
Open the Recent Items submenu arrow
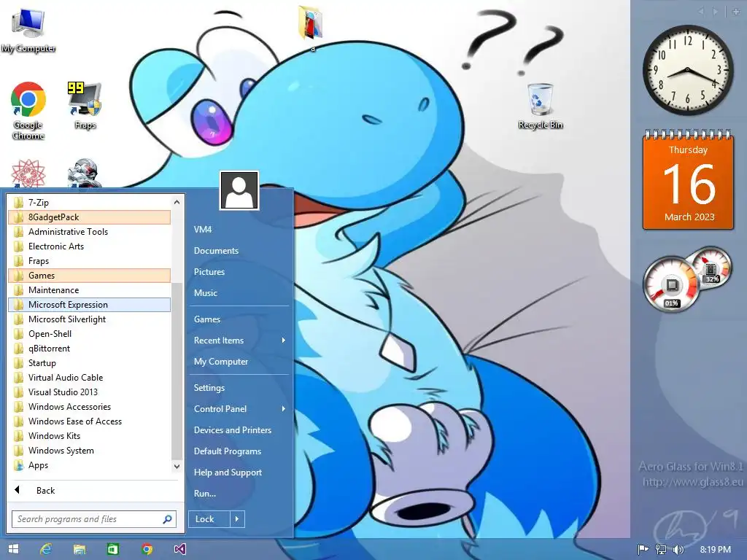click(284, 340)
